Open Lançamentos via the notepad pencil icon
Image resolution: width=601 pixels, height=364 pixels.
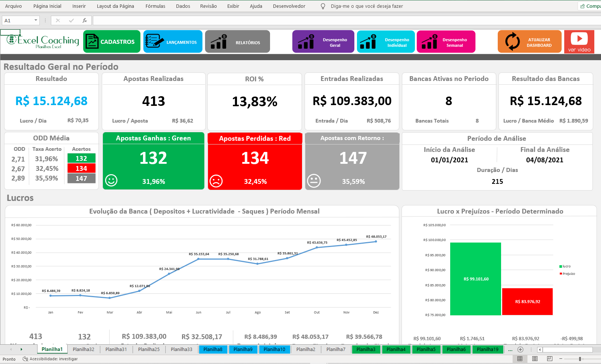[x=154, y=41]
